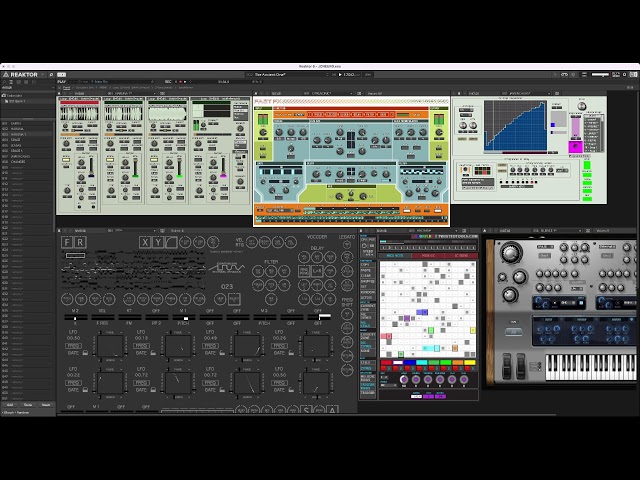
Task: Switch to MIDI CC tab in sequencer
Action: coord(428,256)
